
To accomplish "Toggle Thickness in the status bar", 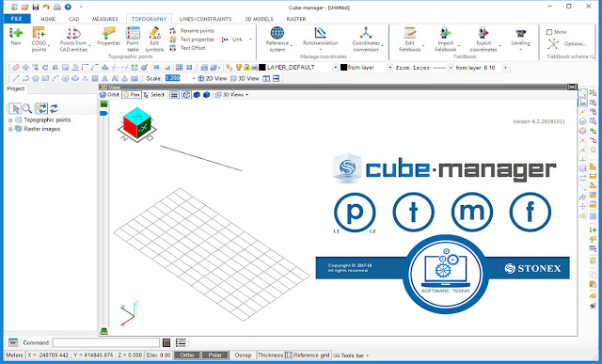I will (x=270, y=356).
